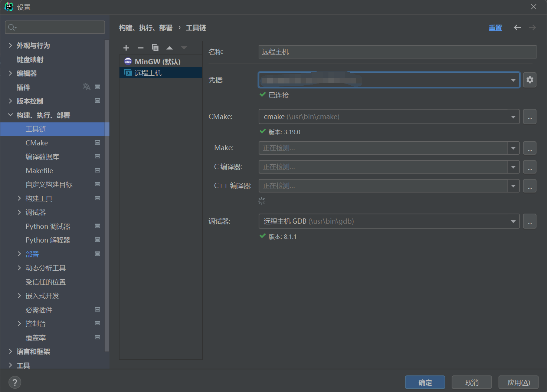The height and width of the screenshot is (392, 547).
Task: Expand the 控制台 node
Action: tap(19, 323)
